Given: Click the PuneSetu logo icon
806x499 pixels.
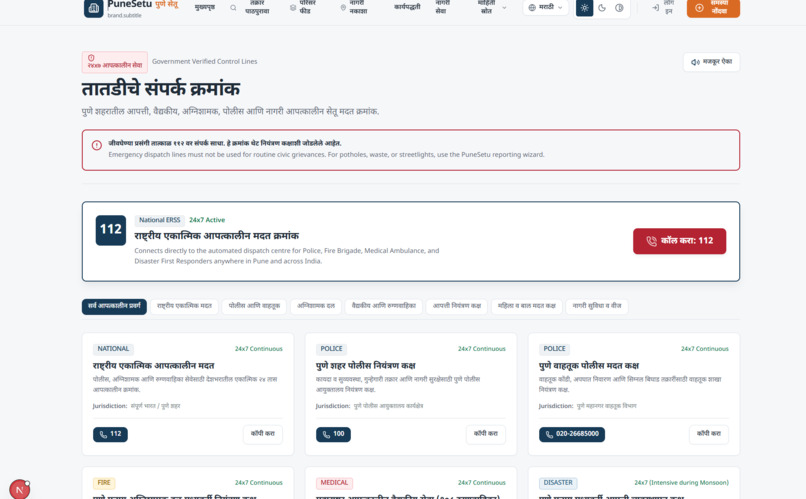Looking at the screenshot, I should 94,8.
